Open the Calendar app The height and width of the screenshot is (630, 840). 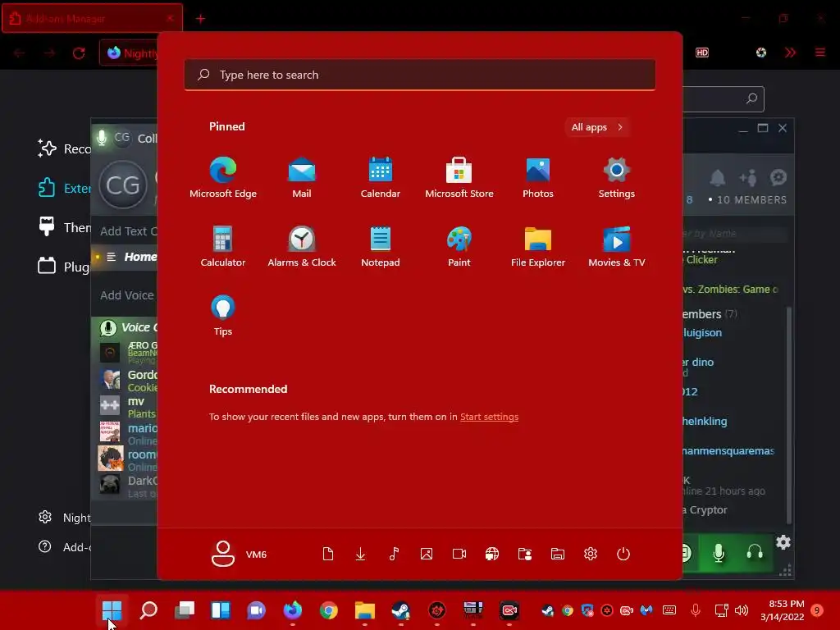click(x=381, y=178)
